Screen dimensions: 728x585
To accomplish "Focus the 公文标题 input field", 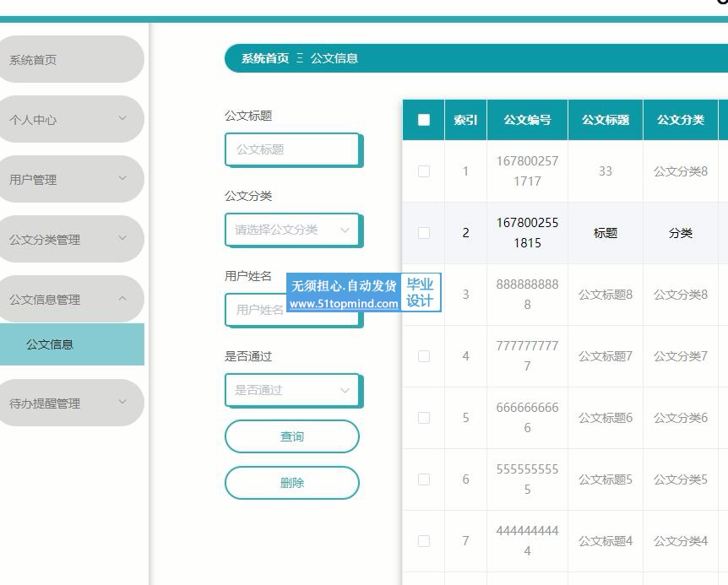I will click(291, 149).
